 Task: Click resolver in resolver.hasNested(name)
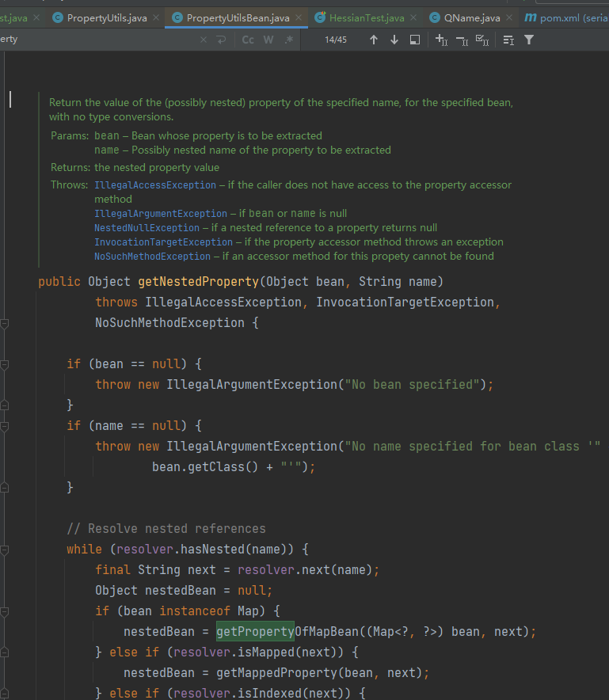(x=145, y=549)
